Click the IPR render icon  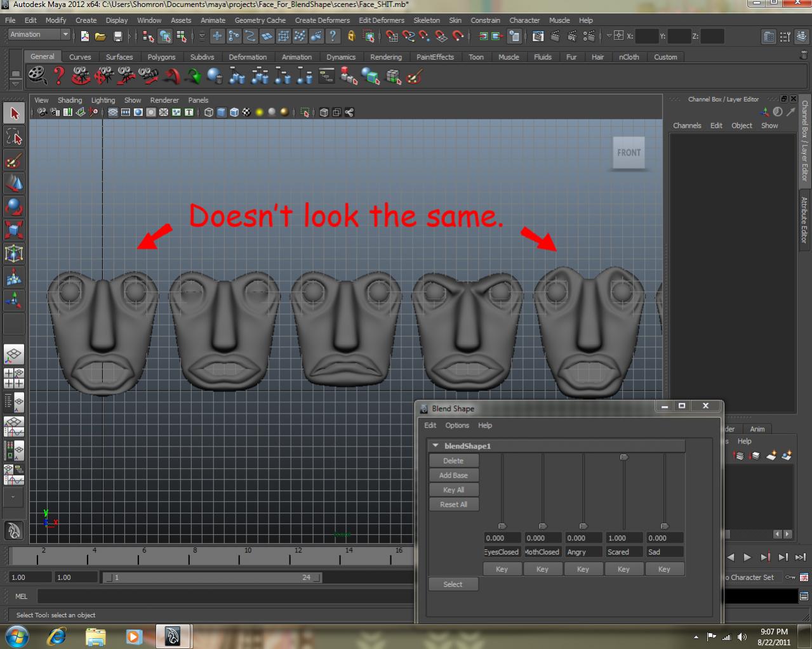(x=573, y=36)
